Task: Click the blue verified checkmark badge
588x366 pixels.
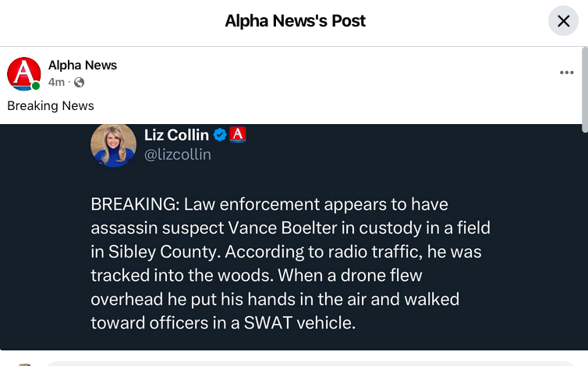Action: click(220, 135)
